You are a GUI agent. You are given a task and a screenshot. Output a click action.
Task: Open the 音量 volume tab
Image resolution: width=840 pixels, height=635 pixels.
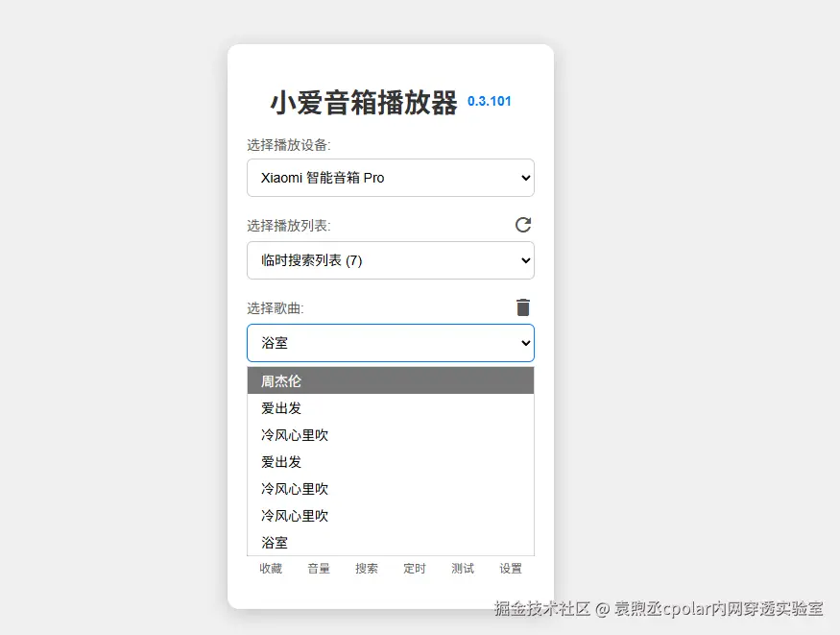319,569
